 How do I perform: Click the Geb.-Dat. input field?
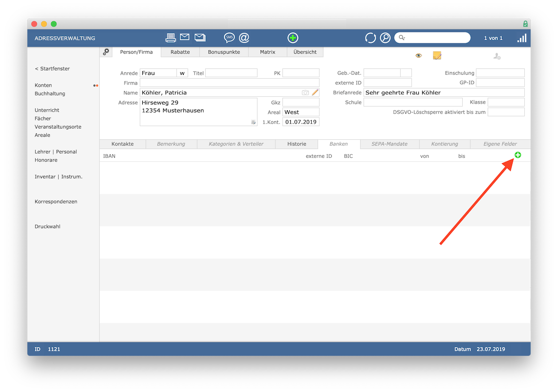click(x=382, y=73)
